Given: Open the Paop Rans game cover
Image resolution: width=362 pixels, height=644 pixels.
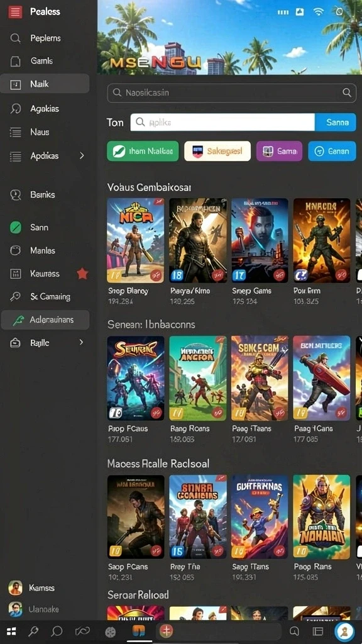Looking at the screenshot, I should point(322,517).
